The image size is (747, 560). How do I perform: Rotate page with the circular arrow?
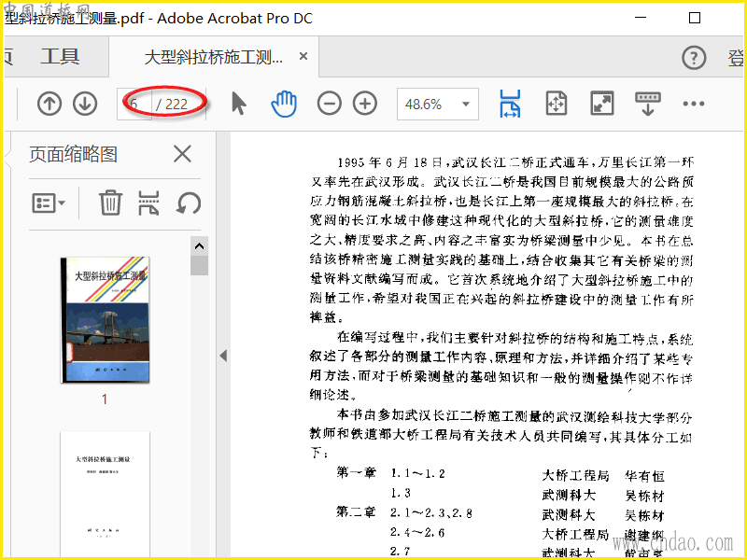pyautogui.click(x=189, y=203)
